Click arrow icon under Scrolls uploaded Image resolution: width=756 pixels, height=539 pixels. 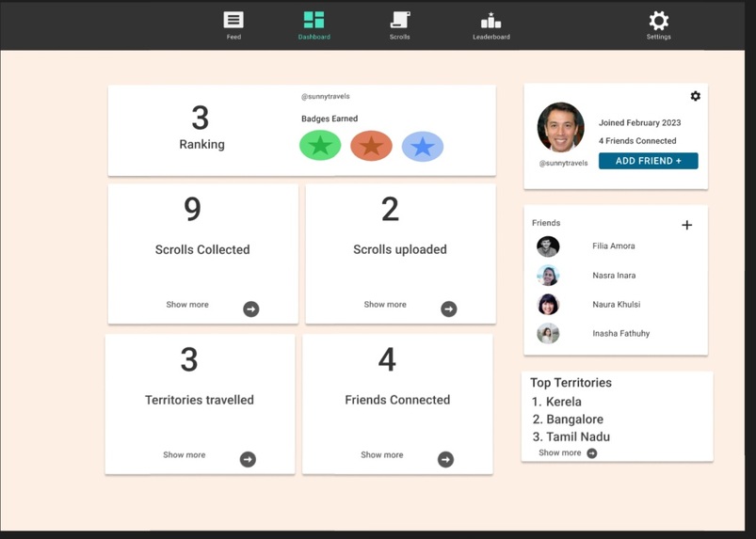coord(449,309)
